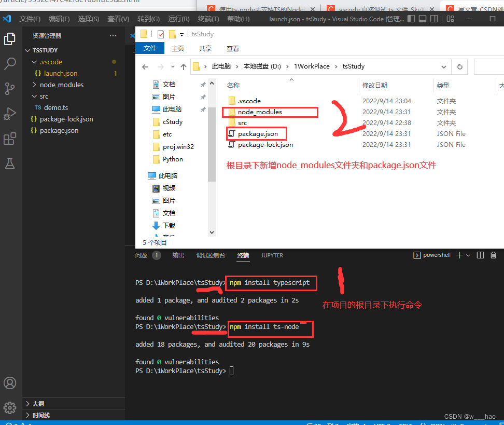Open the terminal launch profile dropdown
The image size is (504, 425).
[x=468, y=255]
